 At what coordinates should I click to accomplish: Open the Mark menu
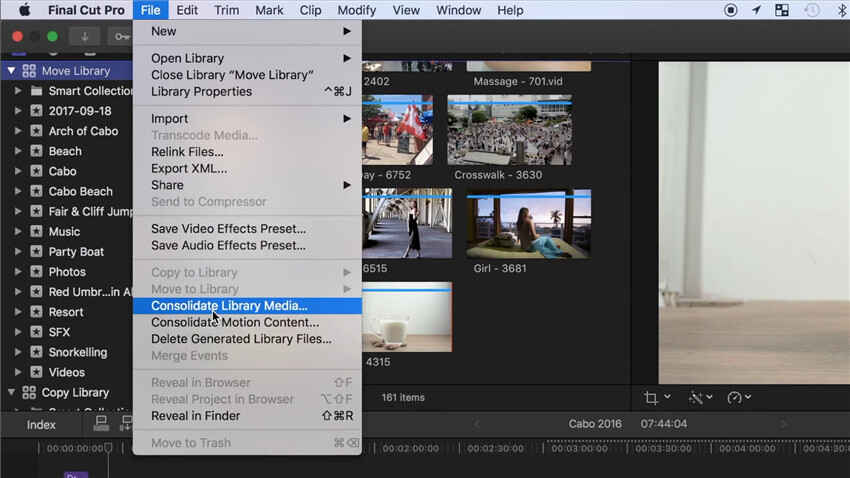pos(269,10)
